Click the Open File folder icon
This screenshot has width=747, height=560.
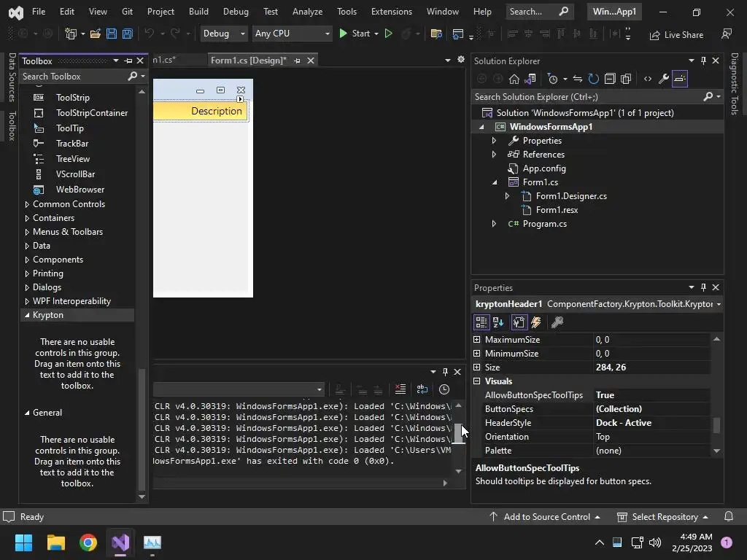click(x=96, y=34)
